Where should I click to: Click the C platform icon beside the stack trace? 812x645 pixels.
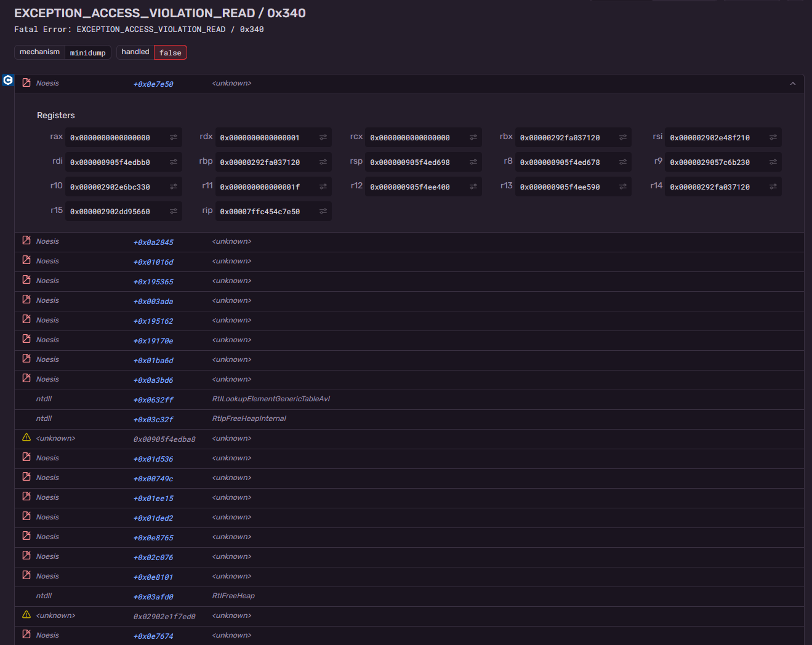[8, 80]
